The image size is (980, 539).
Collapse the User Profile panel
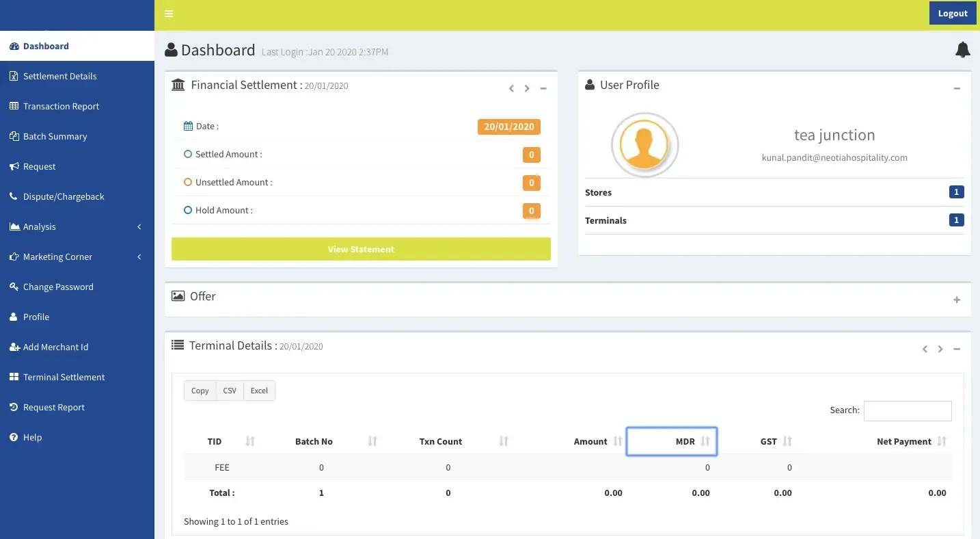957,89
